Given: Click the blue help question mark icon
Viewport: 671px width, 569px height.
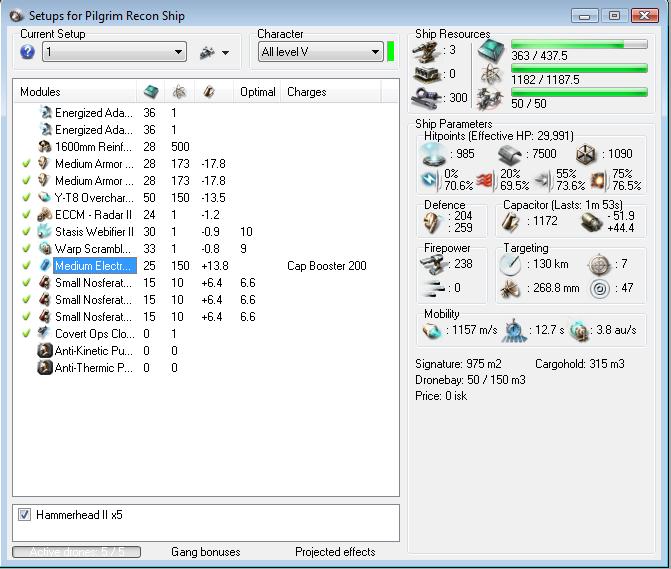Looking at the screenshot, I should pos(27,52).
